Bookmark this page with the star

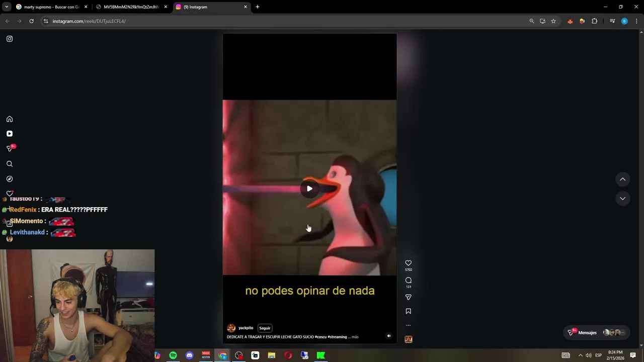(x=553, y=21)
